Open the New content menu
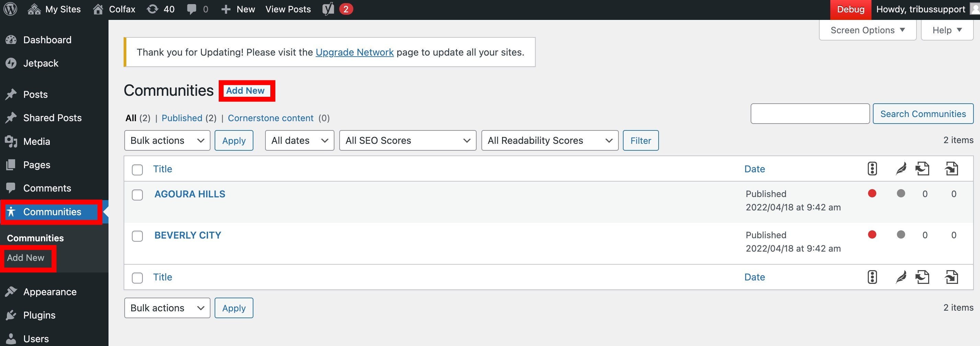Image resolution: width=980 pixels, height=346 pixels. pos(238,9)
